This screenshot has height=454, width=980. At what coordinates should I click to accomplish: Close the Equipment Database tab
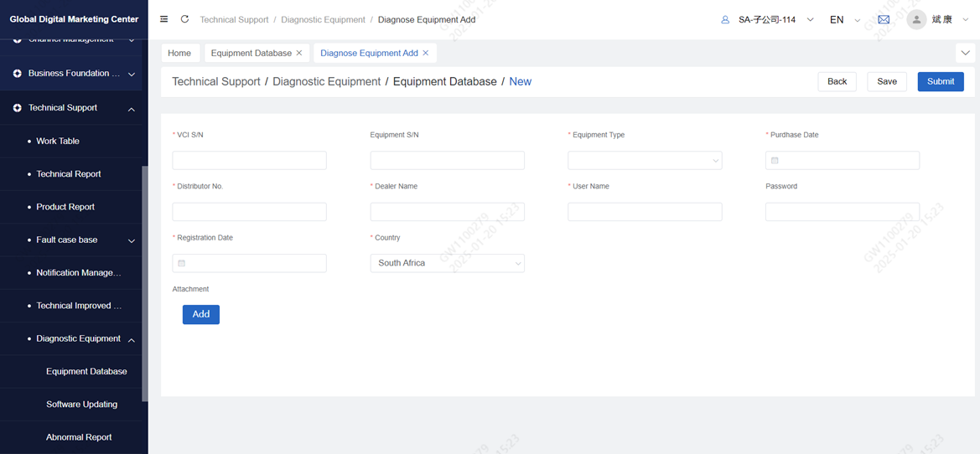point(299,53)
